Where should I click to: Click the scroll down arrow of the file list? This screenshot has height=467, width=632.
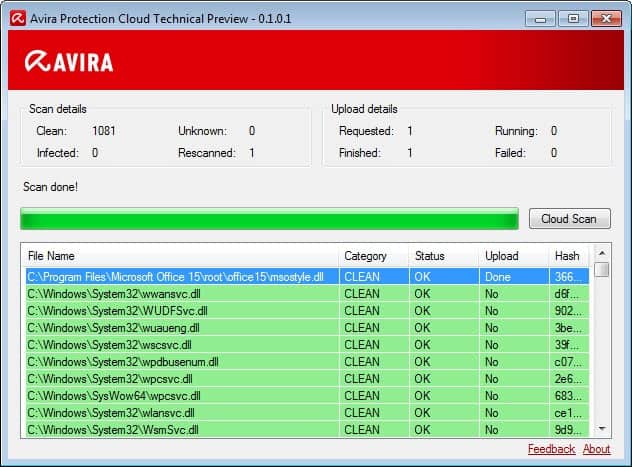tap(602, 428)
